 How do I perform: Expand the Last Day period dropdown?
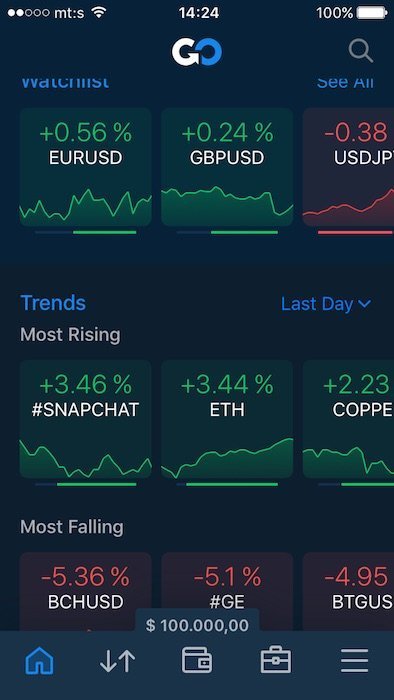(326, 304)
